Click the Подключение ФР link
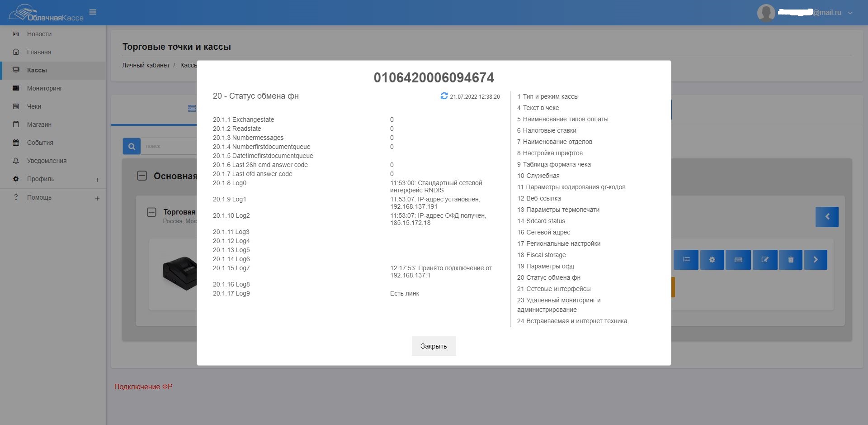Screen dimensions: 868x425 click(x=143, y=387)
